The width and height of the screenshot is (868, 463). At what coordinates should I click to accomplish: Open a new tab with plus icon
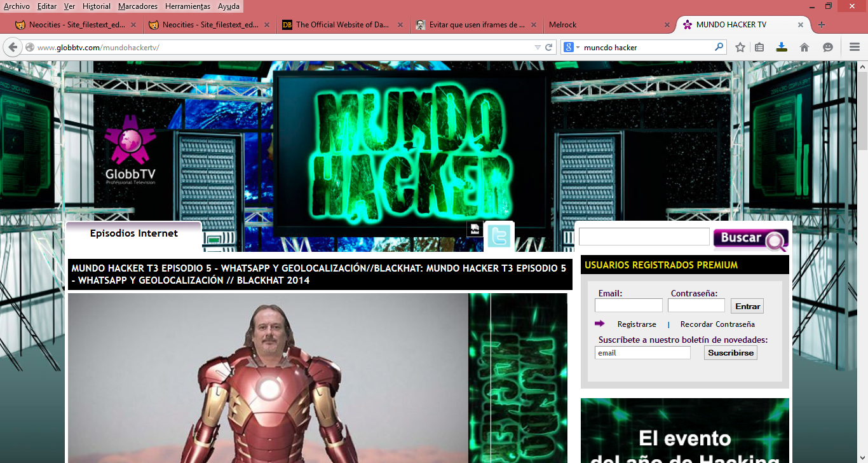pos(822,25)
